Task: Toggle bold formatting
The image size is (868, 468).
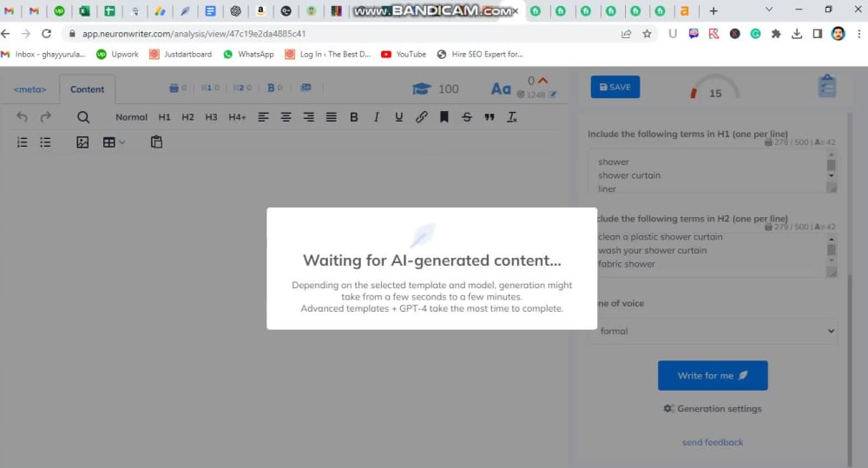Action: click(x=354, y=117)
